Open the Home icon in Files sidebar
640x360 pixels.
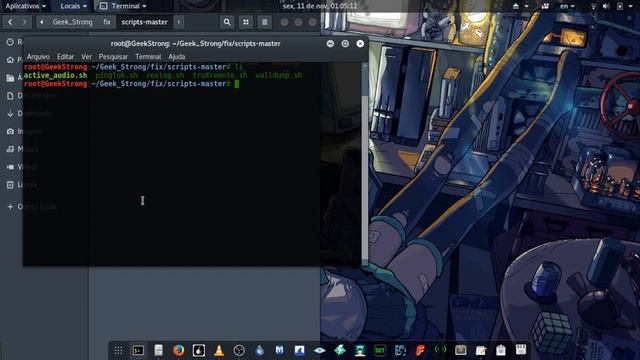(x=10, y=60)
